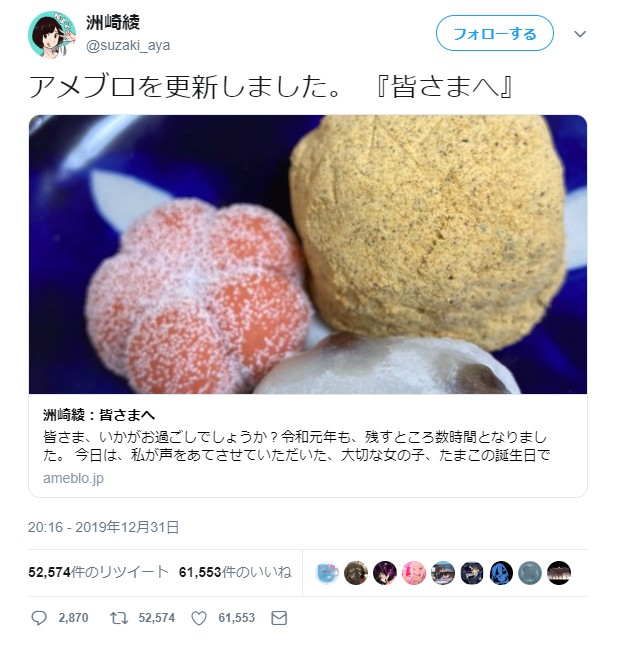Like the tweet with heart icon

point(198,618)
